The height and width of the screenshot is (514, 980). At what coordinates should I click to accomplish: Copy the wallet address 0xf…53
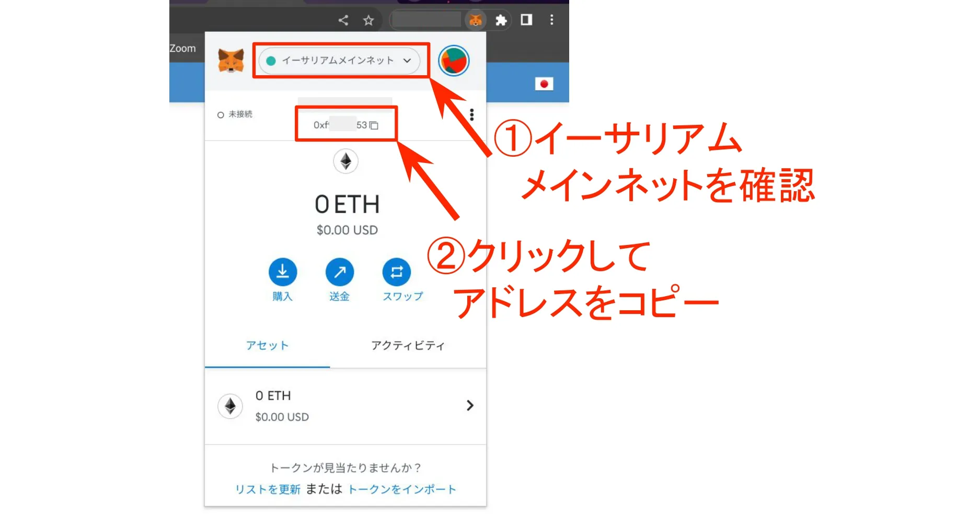pyautogui.click(x=345, y=125)
